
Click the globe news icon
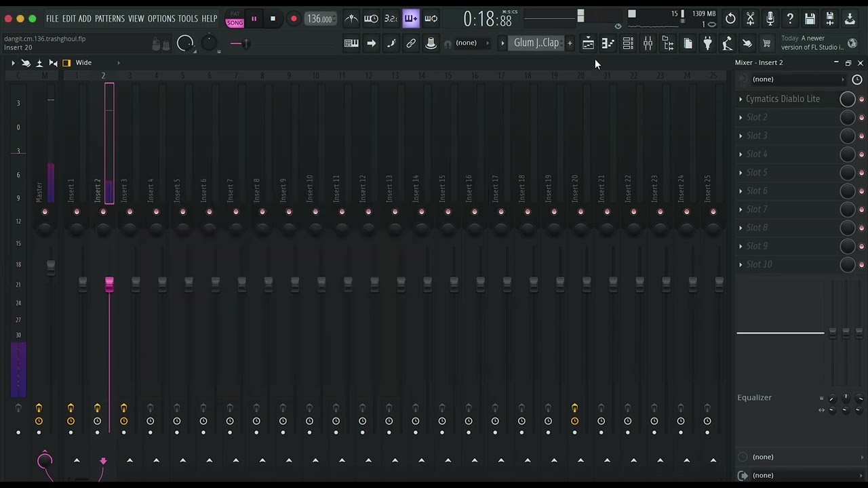852,43
